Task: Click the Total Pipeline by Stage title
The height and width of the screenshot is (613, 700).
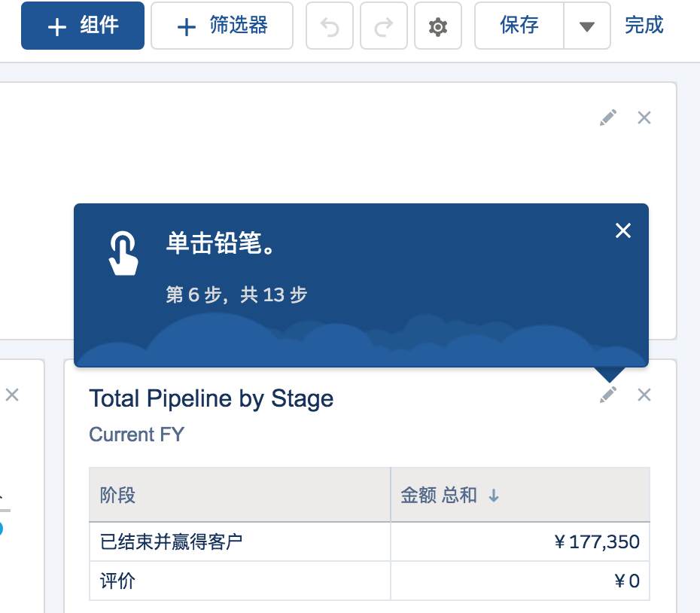Action: point(212,398)
